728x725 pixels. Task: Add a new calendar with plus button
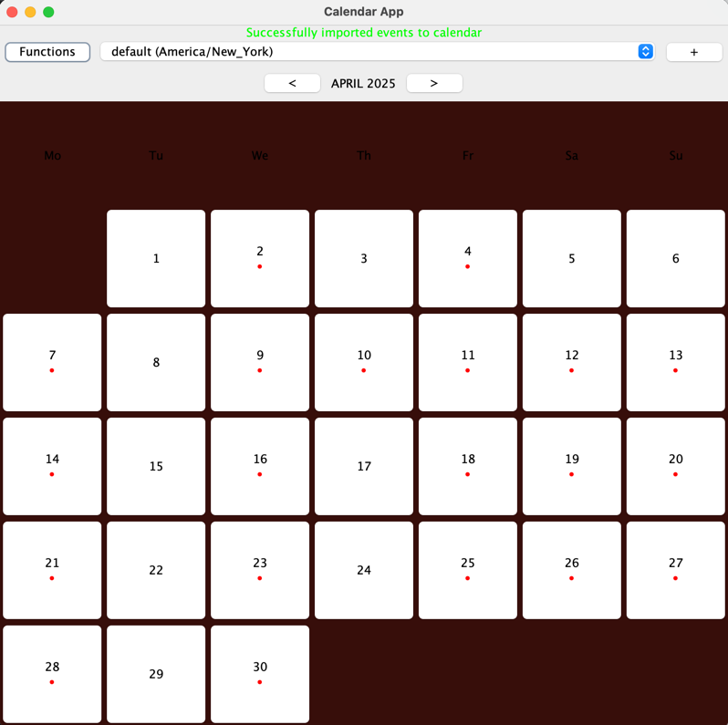694,52
